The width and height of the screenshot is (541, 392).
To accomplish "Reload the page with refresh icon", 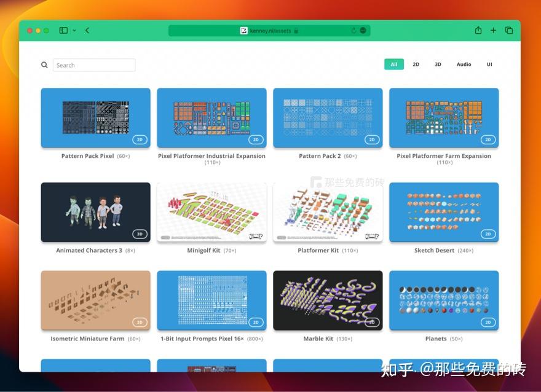I will 353,30.
